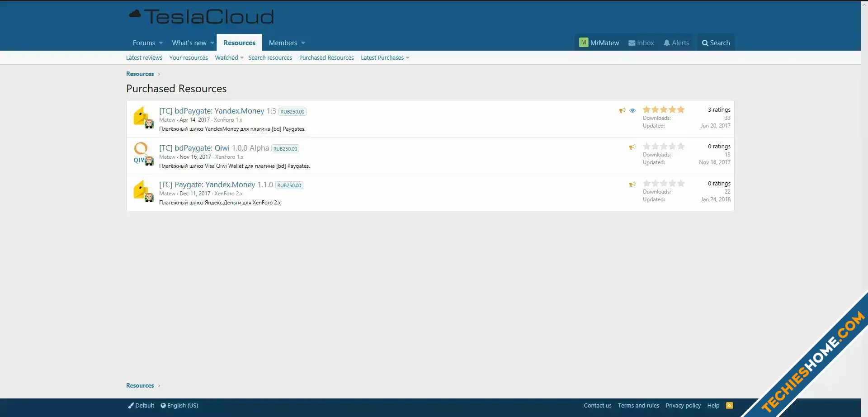
Task: Open XenForo 2.x category link
Action: click(228, 194)
